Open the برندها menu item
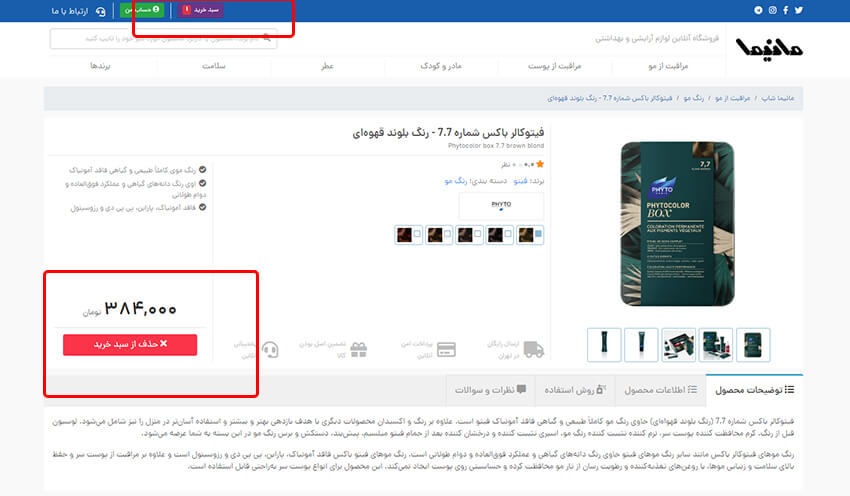This screenshot has width=850, height=496. pyautogui.click(x=100, y=66)
